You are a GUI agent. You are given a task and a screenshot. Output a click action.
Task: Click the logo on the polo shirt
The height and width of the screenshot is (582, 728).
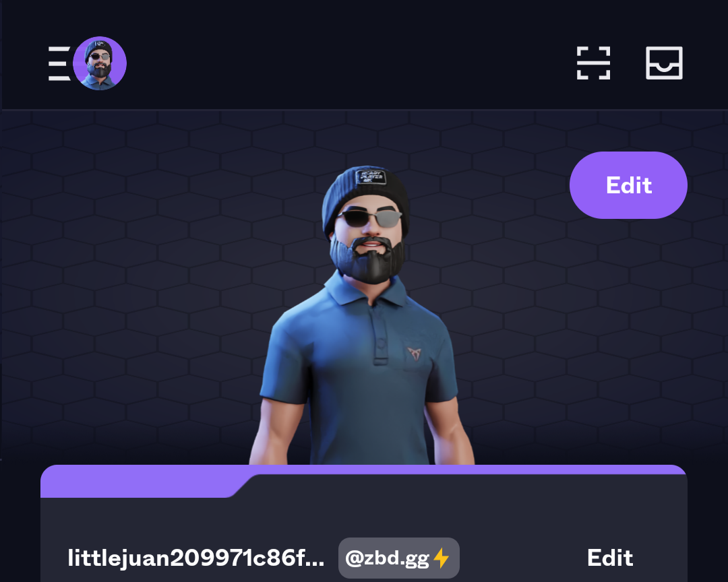[414, 354]
